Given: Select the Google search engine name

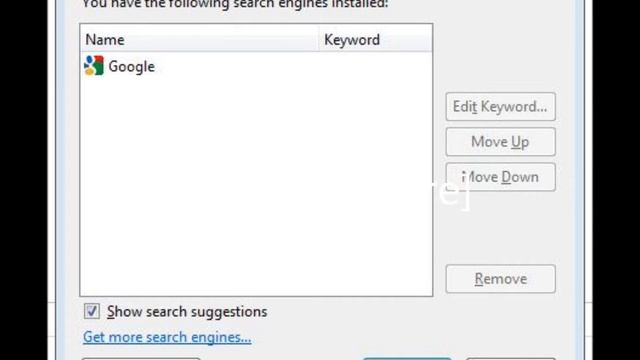Looking at the screenshot, I should coord(131,67).
